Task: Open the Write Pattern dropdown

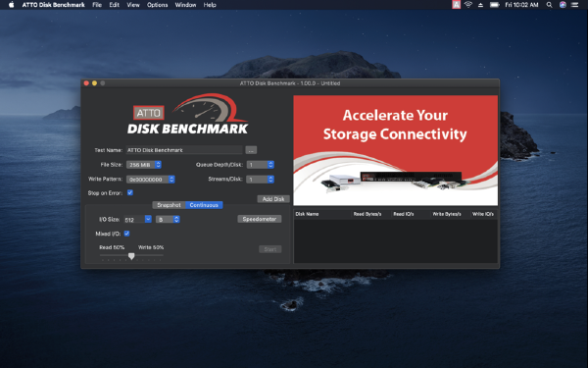Action: tap(151, 180)
